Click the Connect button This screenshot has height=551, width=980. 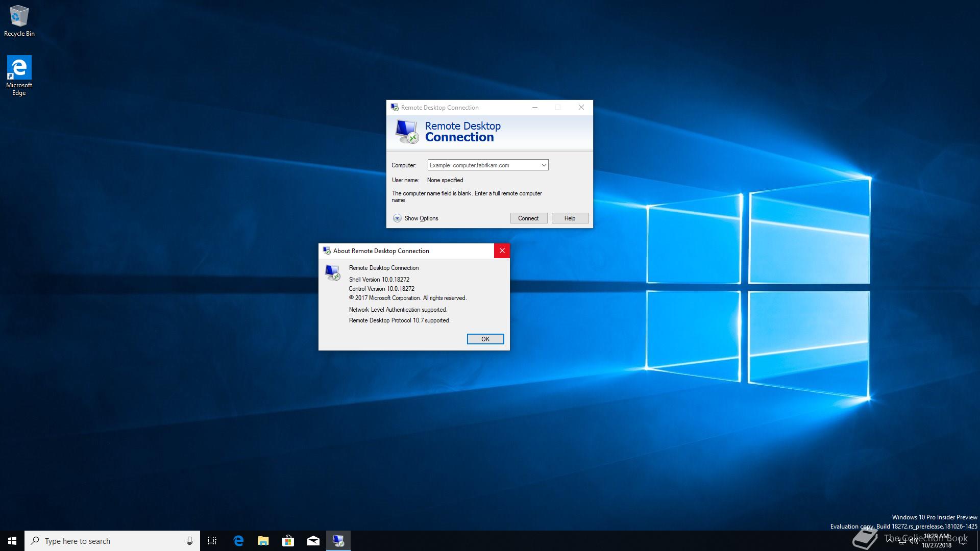click(529, 218)
